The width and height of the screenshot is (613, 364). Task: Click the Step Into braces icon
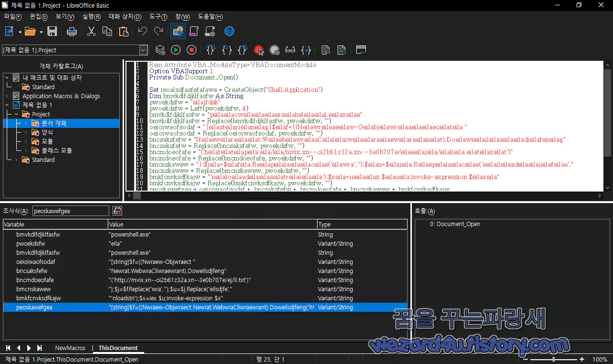click(211, 50)
